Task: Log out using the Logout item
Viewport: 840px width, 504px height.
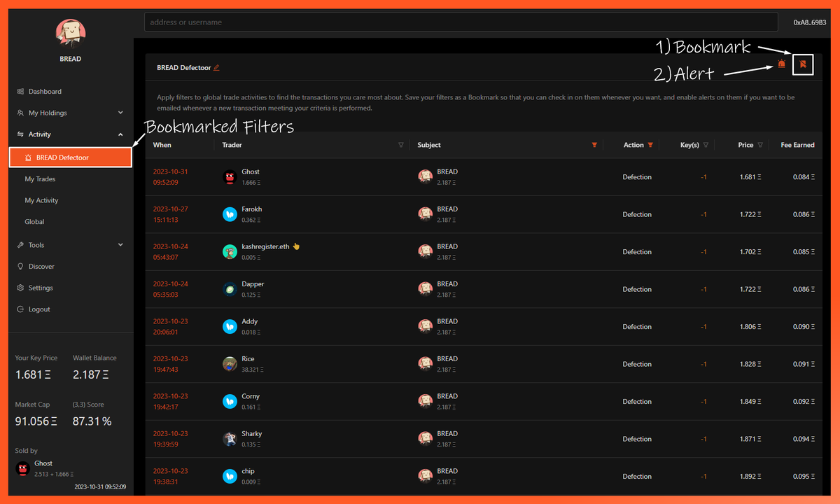Action: coord(39,309)
